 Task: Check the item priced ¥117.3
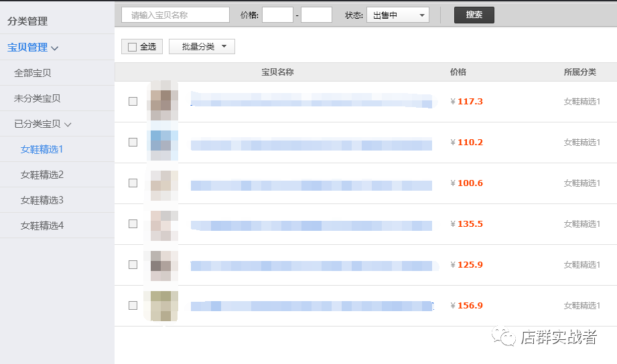[133, 102]
